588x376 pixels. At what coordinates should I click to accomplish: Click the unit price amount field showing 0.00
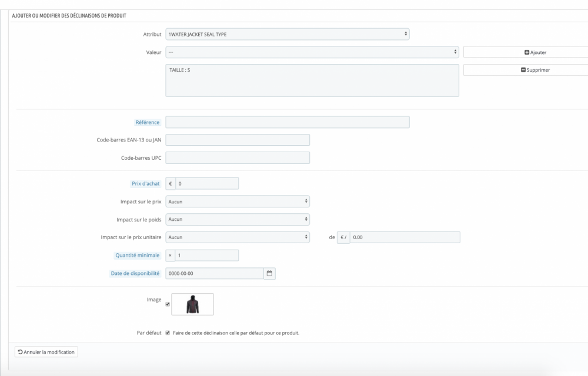click(405, 237)
